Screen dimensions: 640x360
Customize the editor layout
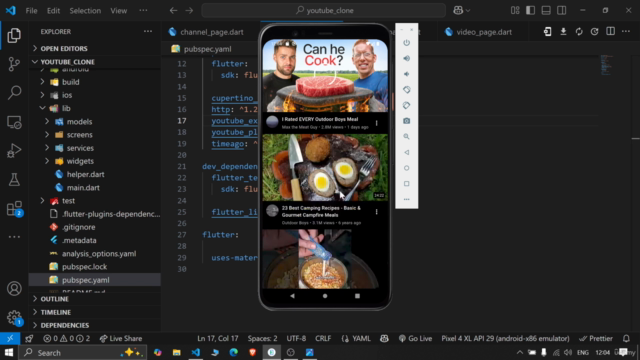point(515,10)
